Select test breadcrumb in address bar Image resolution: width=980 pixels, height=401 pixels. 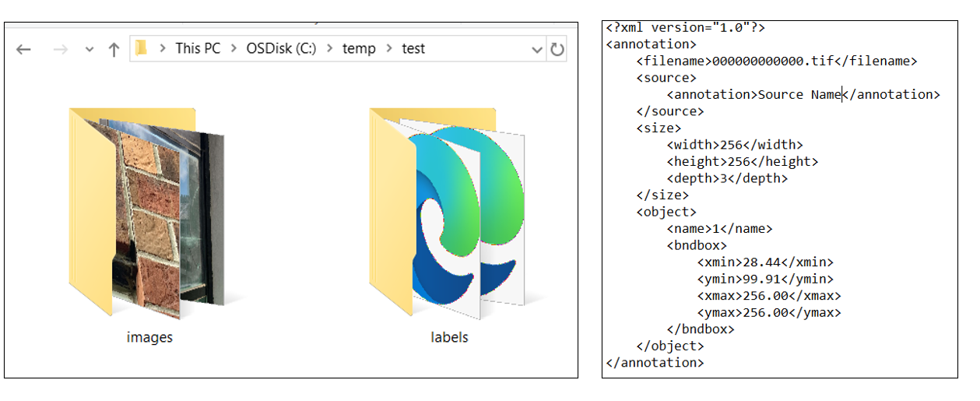(x=413, y=48)
